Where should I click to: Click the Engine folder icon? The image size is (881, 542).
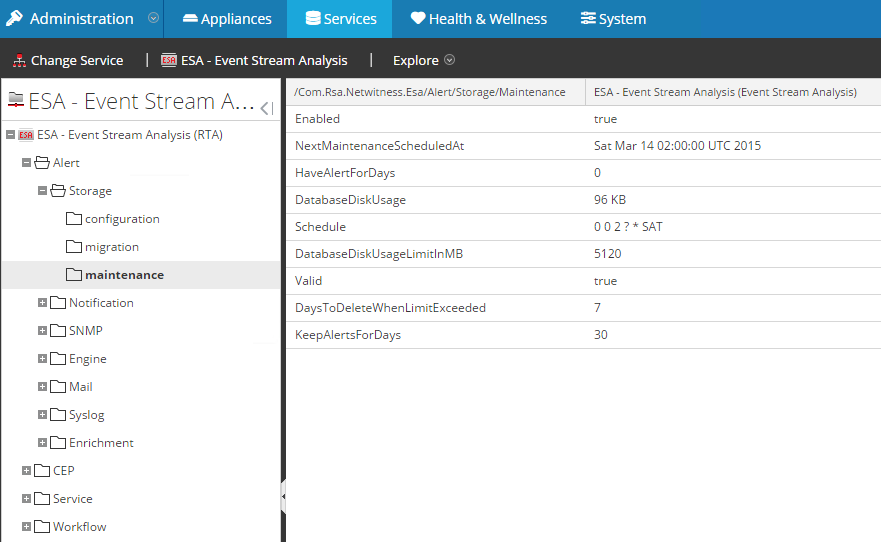coord(58,358)
